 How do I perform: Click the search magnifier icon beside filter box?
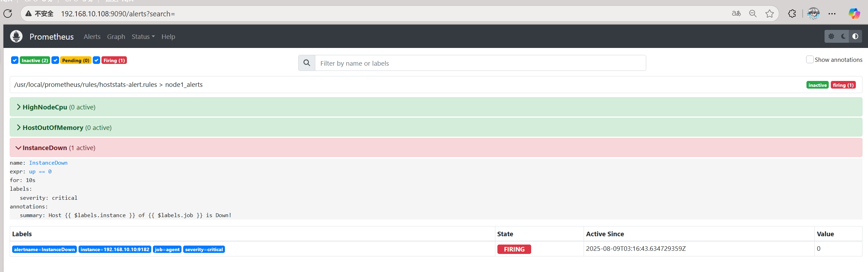point(307,63)
